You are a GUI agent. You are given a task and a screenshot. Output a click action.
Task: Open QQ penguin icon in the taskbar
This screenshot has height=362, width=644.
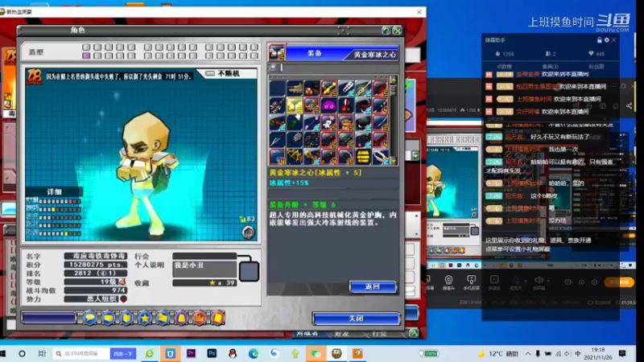click(x=233, y=353)
